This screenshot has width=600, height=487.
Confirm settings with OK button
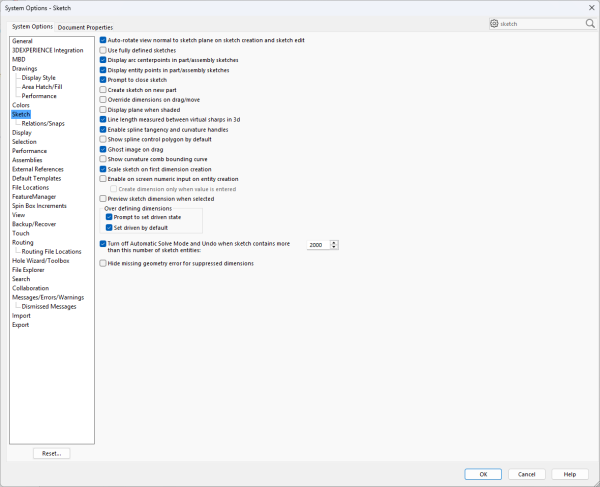click(483, 474)
